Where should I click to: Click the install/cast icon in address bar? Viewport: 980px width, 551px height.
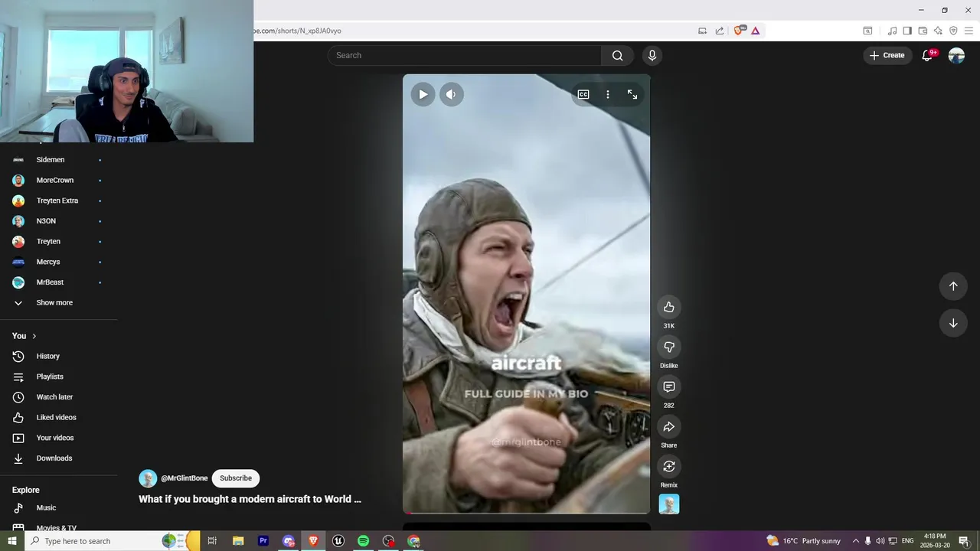(x=702, y=31)
